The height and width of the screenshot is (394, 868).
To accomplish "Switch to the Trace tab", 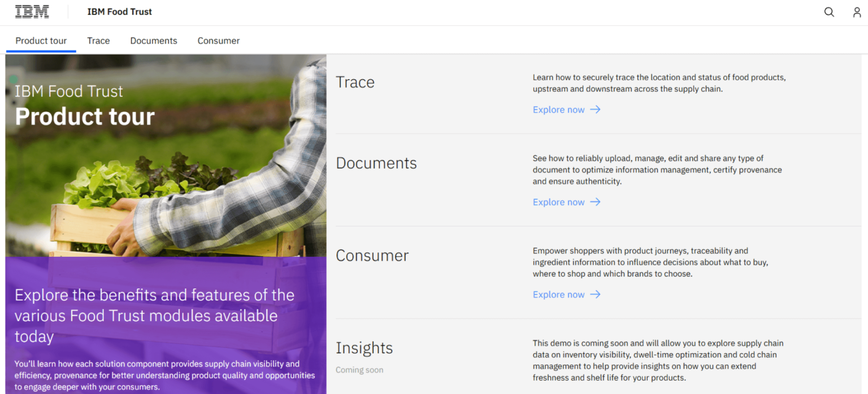I will tap(98, 41).
